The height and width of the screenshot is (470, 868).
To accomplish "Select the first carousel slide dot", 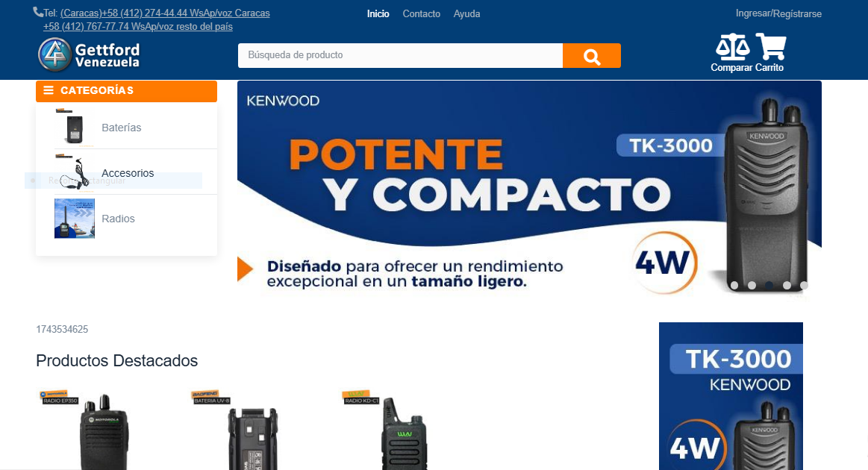I will 734,286.
